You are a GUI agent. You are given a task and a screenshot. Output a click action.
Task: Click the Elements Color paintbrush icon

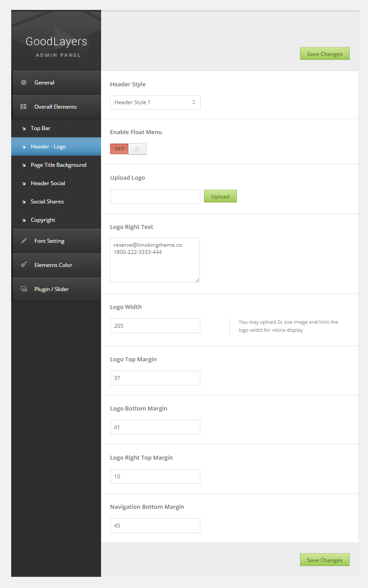coord(24,265)
